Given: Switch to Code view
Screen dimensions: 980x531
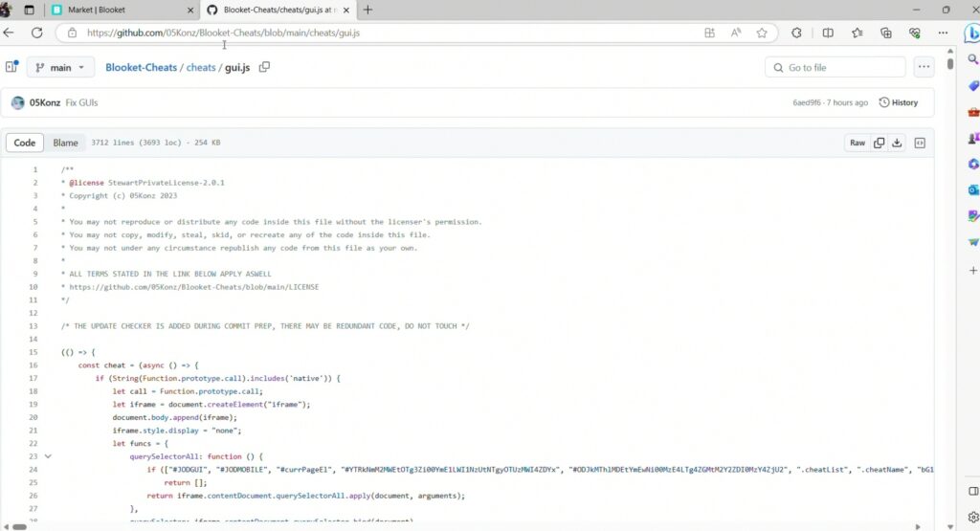Looking at the screenshot, I should (x=24, y=143).
